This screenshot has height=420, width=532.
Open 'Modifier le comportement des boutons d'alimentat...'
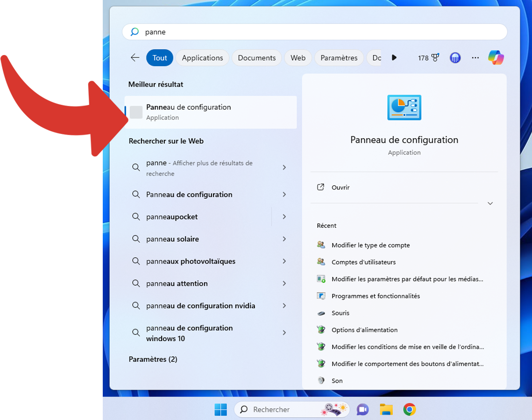407,364
